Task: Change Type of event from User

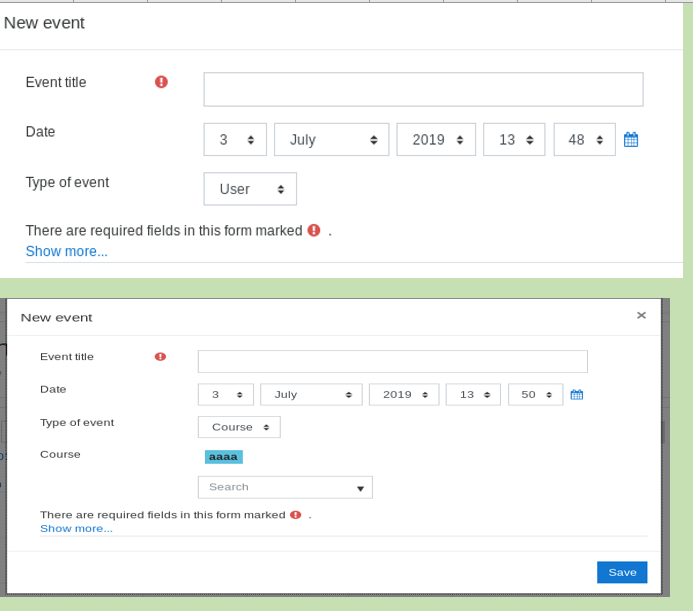Action: [x=250, y=189]
